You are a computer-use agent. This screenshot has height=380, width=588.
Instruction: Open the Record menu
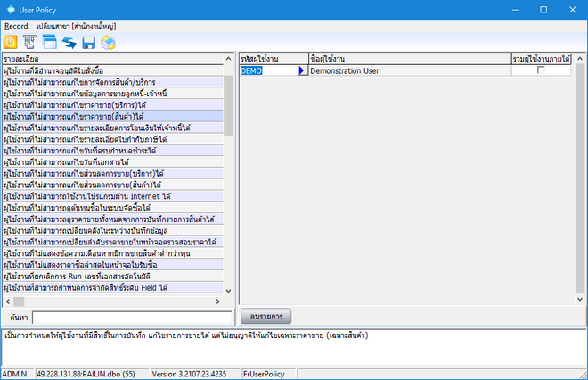16,26
